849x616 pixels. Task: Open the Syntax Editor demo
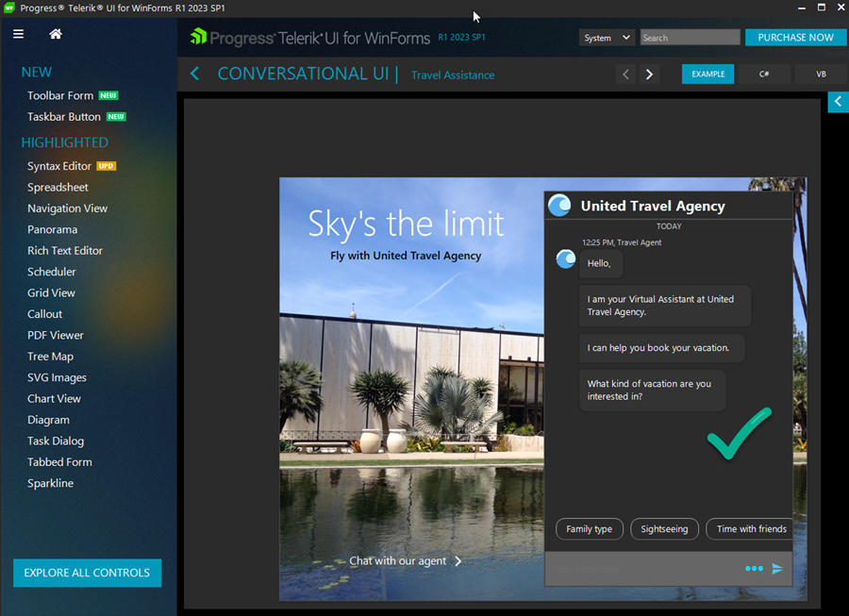(x=59, y=166)
